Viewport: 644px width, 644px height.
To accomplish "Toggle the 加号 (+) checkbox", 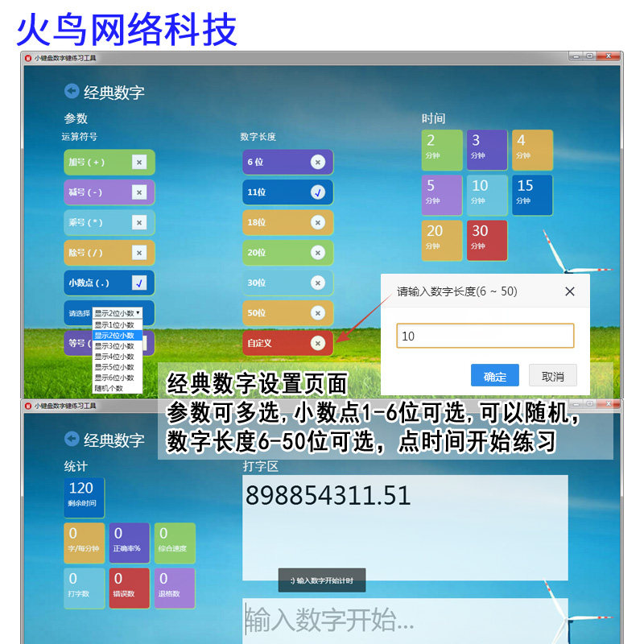I will point(139,163).
